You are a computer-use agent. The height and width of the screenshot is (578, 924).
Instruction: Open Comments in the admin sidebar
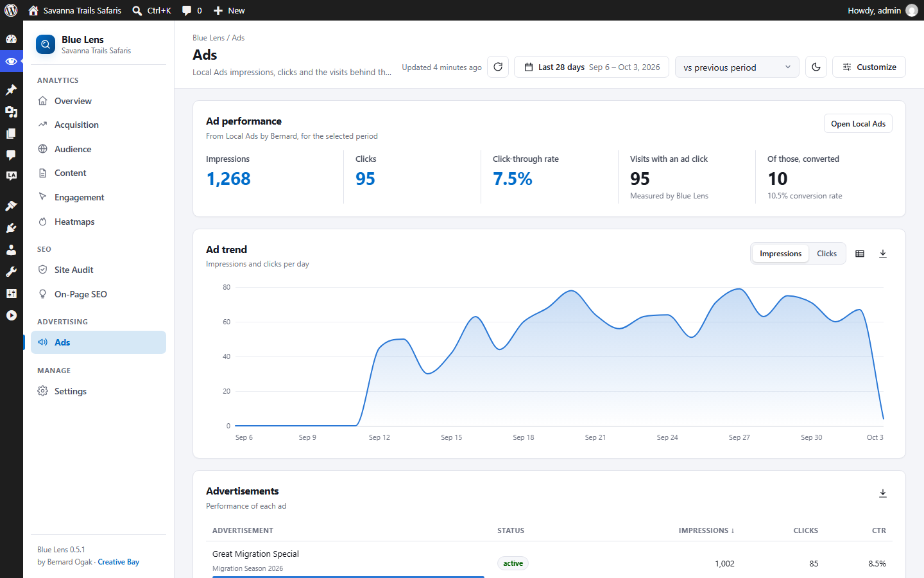(11, 155)
